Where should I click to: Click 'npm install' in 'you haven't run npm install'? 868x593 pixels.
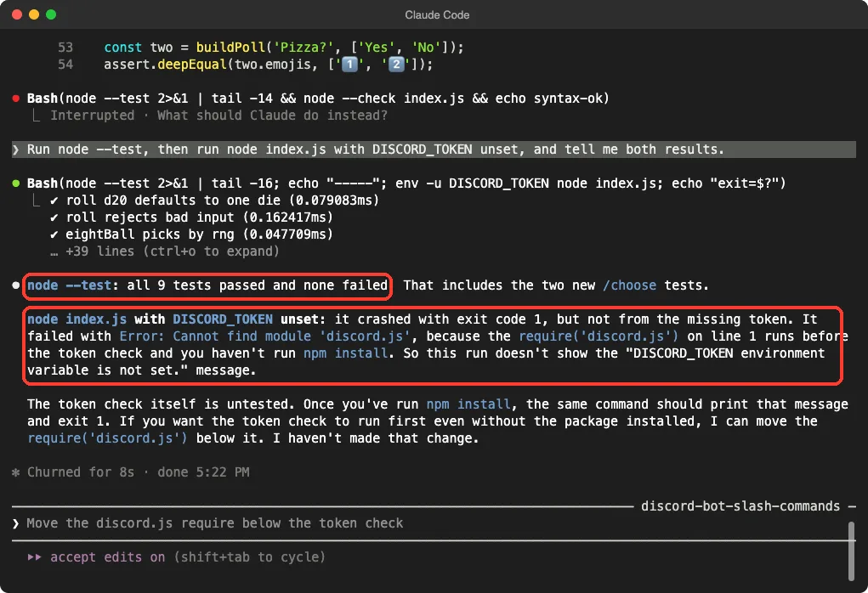click(x=345, y=353)
